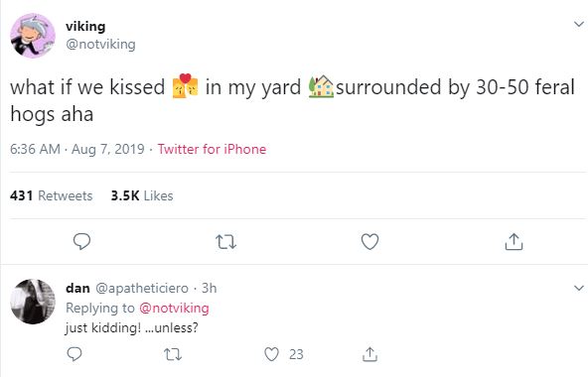This screenshot has width=588, height=377.
Task: Reply to dan's comment
Action: click(74, 354)
